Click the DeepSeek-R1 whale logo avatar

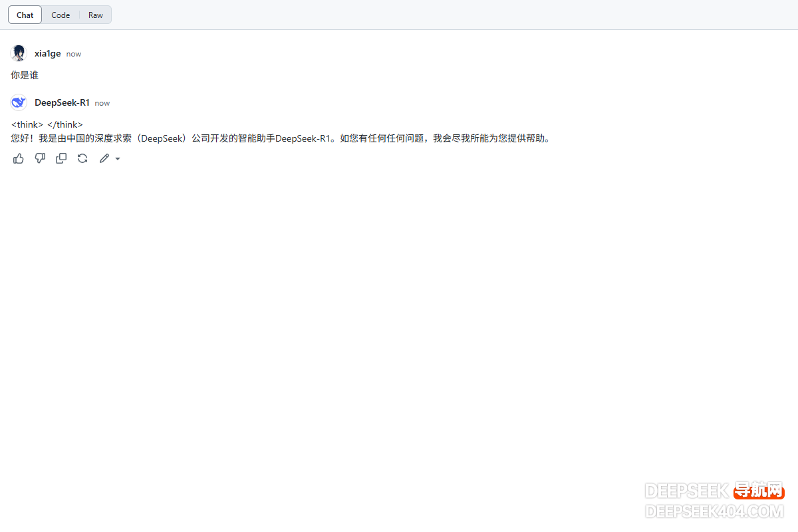19,102
